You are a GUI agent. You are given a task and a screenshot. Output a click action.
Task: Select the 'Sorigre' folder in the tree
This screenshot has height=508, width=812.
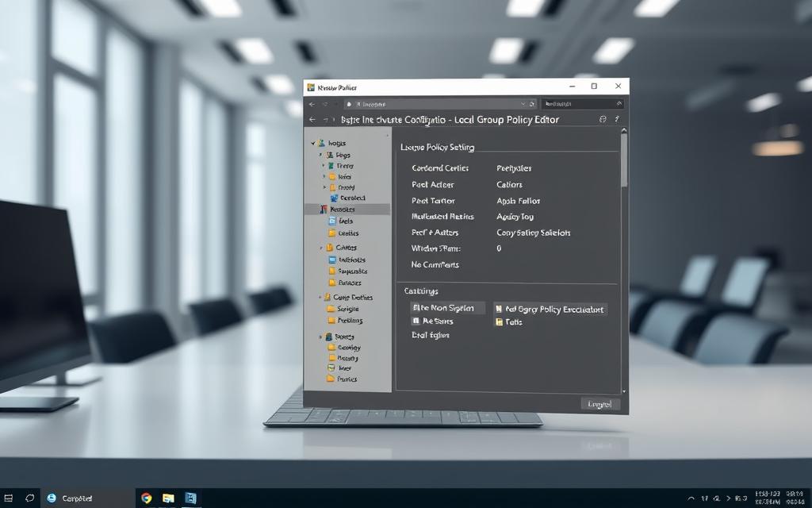point(343,309)
